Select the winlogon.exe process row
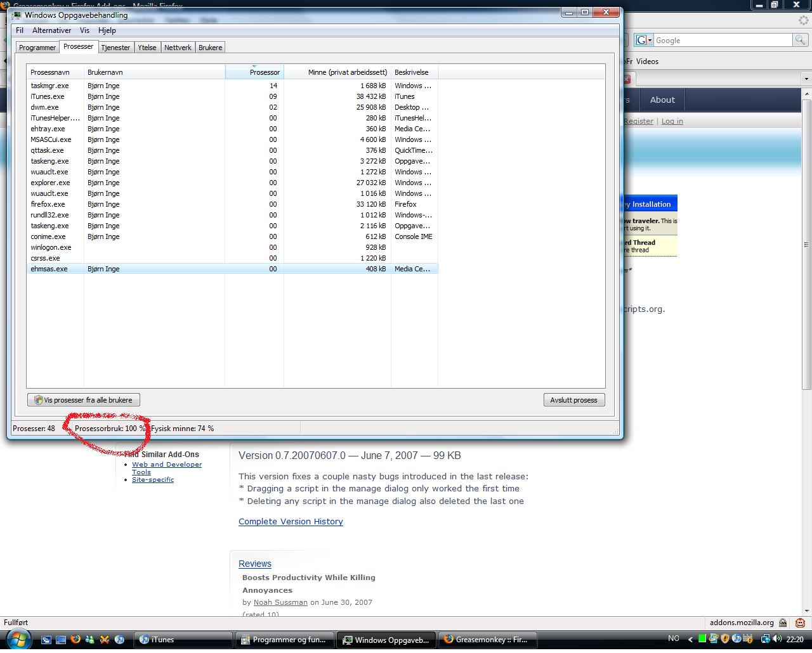 point(232,247)
